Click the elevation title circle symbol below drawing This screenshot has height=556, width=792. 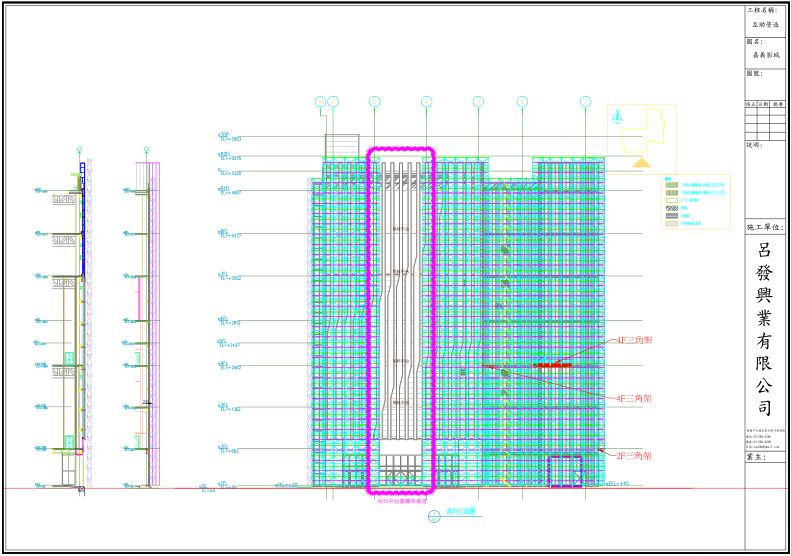tap(434, 516)
